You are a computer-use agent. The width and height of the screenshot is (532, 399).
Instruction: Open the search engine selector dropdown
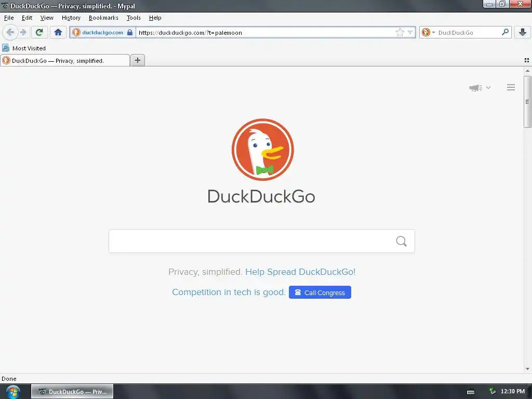pos(428,32)
